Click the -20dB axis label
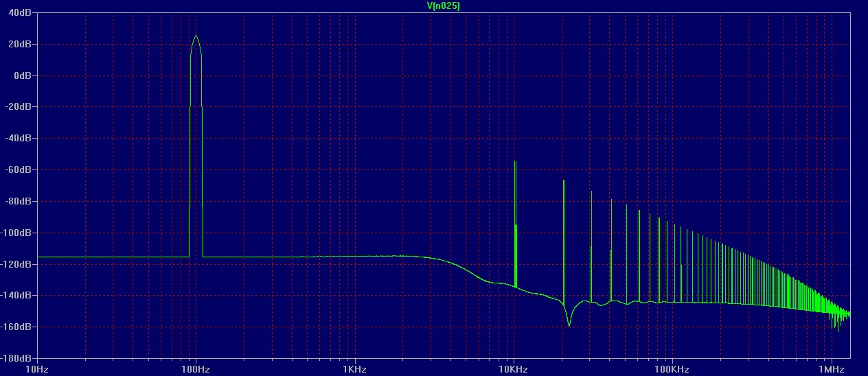This screenshot has height=376, width=868. coord(20,107)
